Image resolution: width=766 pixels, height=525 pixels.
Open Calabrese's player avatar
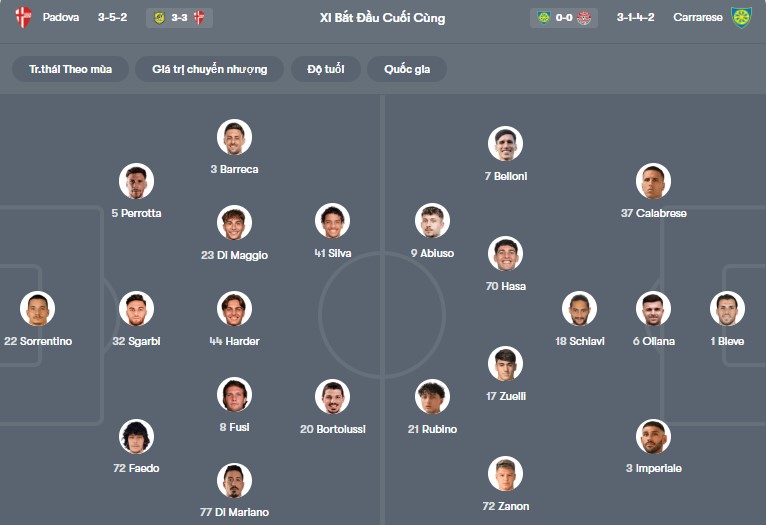click(x=654, y=181)
